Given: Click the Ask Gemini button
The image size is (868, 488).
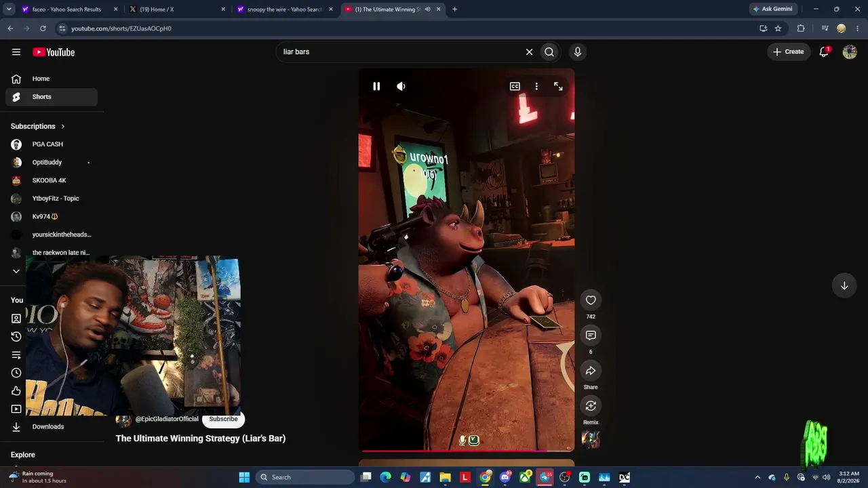Looking at the screenshot, I should (x=772, y=9).
